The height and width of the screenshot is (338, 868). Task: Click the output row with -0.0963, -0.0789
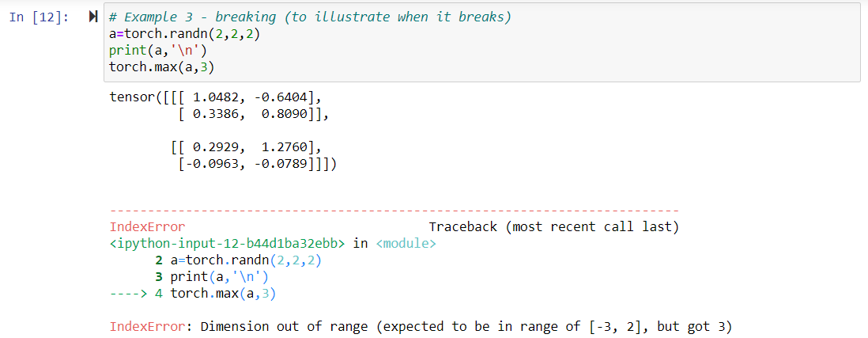(x=258, y=165)
